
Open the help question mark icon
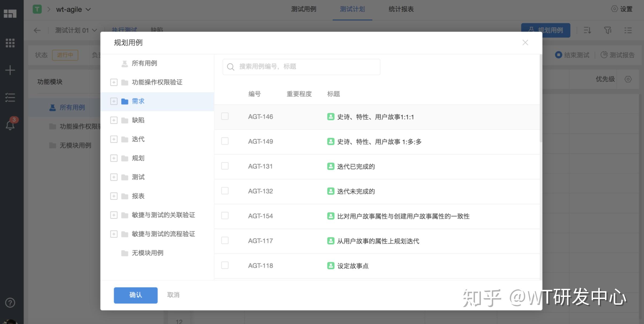10,303
